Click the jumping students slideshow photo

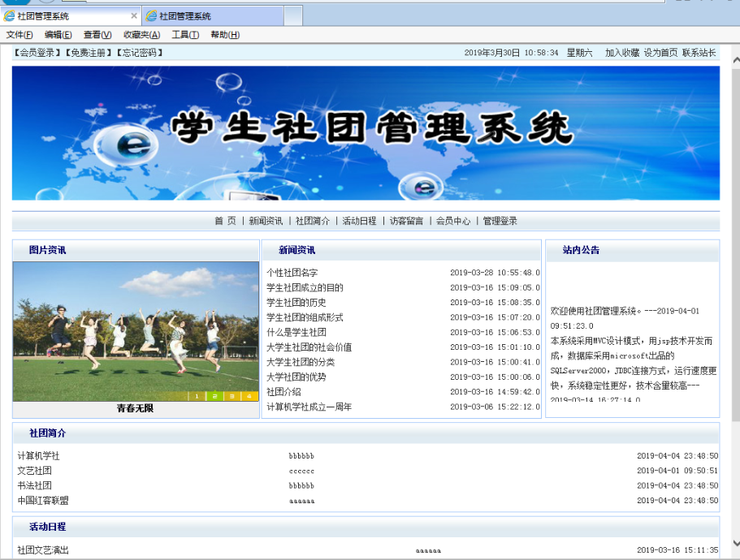coord(136,330)
